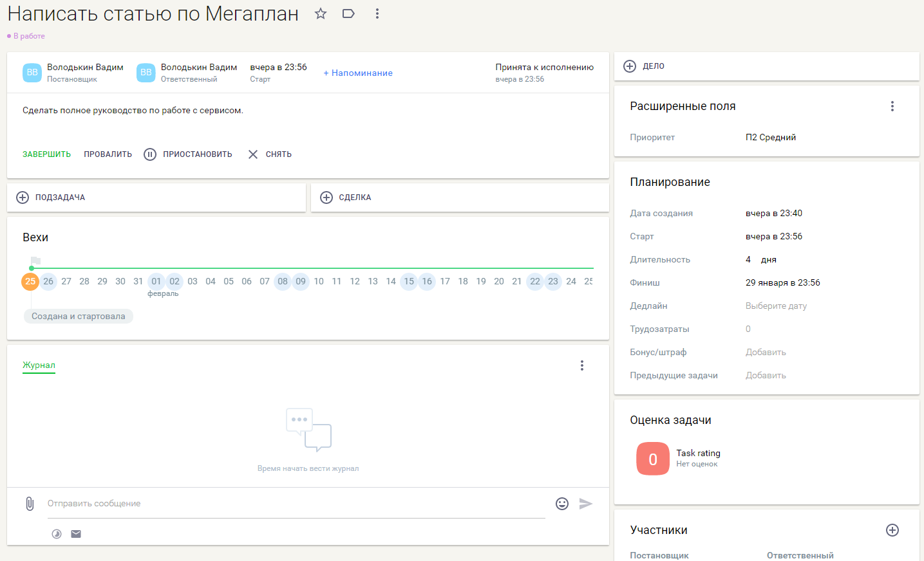
Task: Click the Дата создания value вчера в 23:40
Action: (774, 214)
